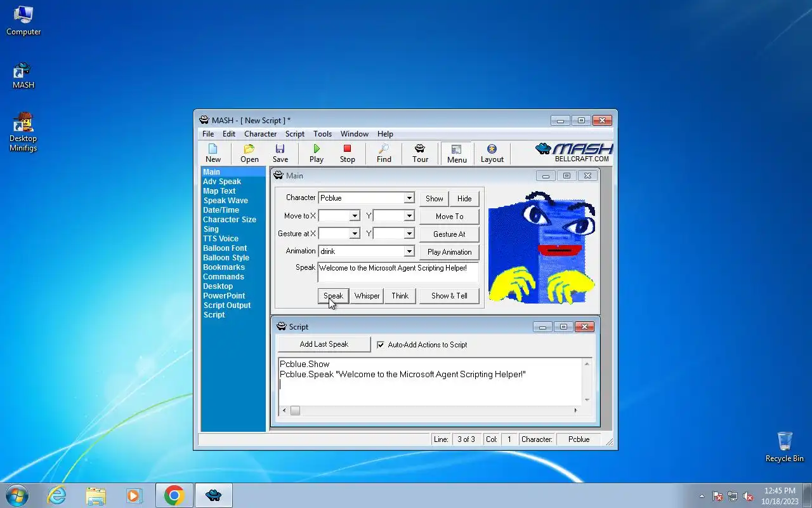
Task: Open the Help menu
Action: tap(385, 134)
